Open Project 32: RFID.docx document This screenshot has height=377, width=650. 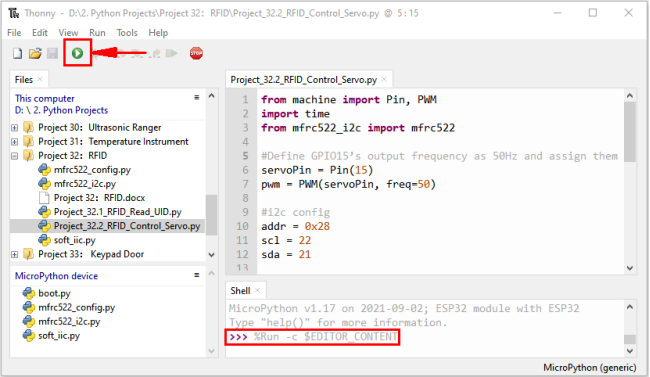coord(99,198)
